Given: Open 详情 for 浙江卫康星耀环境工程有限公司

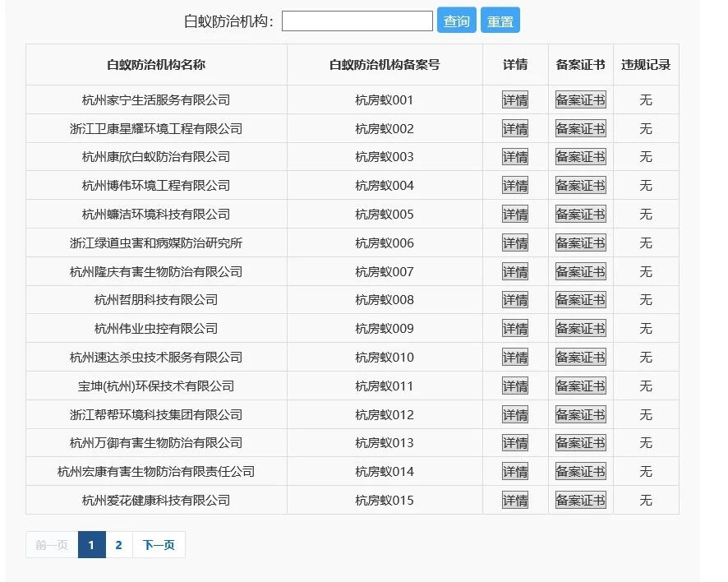Looking at the screenshot, I should coord(515,129).
